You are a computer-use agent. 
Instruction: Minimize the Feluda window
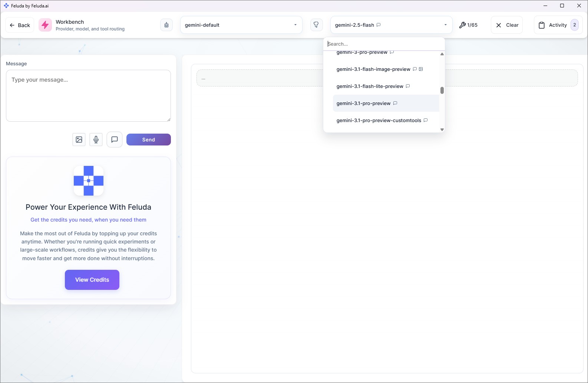(x=545, y=6)
